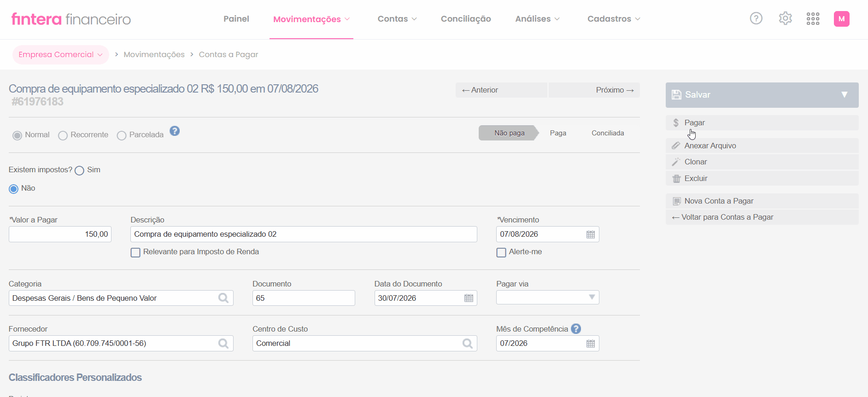Click the trash Excluir icon

(676, 178)
